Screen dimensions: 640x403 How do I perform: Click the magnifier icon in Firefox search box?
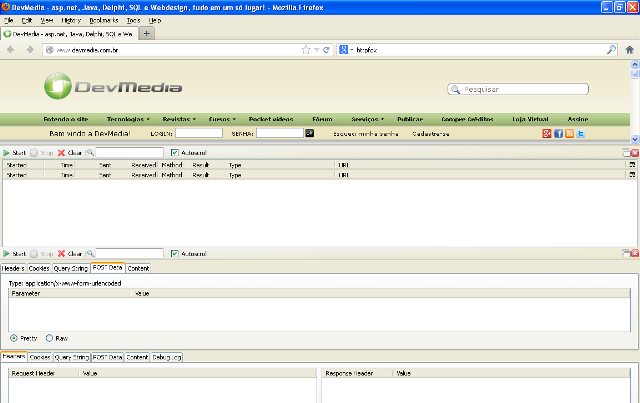pos(611,50)
